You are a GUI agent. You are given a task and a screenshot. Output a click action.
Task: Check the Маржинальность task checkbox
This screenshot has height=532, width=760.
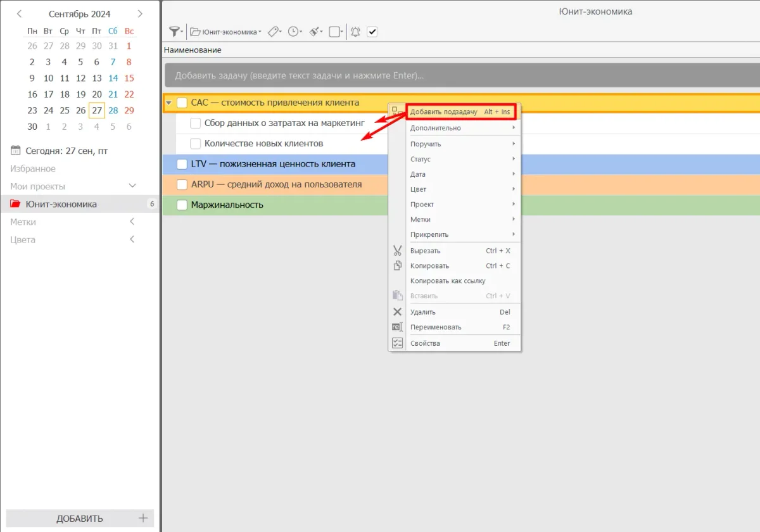click(182, 205)
